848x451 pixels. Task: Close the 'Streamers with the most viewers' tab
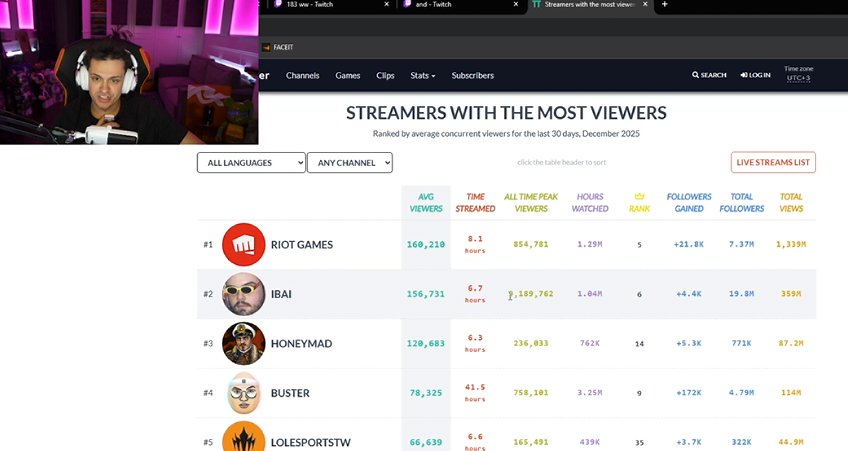(x=645, y=4)
